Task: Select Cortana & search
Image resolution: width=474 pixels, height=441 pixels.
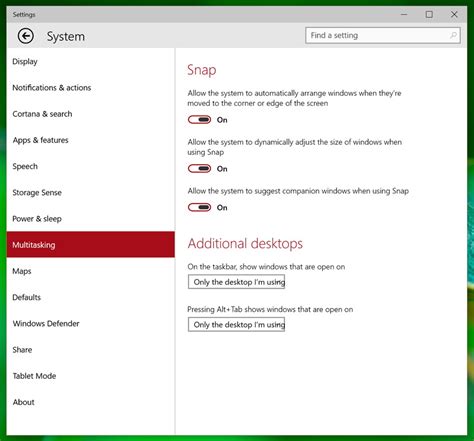Action: [x=90, y=114]
